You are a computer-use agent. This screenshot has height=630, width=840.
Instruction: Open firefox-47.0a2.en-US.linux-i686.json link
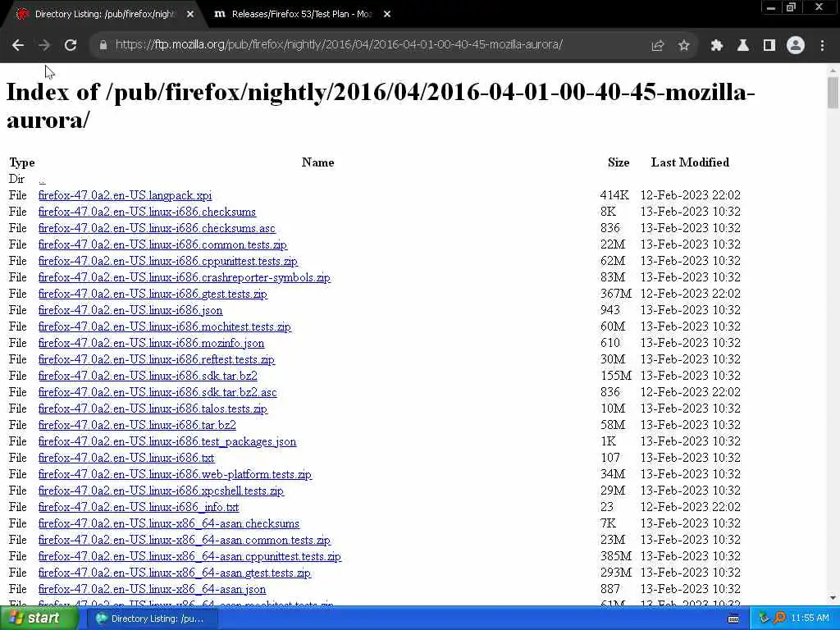coord(130,310)
